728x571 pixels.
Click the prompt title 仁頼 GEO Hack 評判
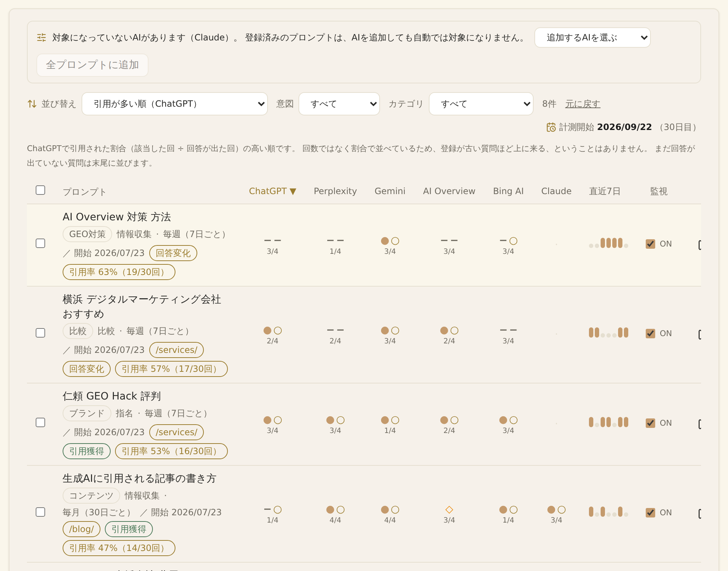pyautogui.click(x=112, y=396)
